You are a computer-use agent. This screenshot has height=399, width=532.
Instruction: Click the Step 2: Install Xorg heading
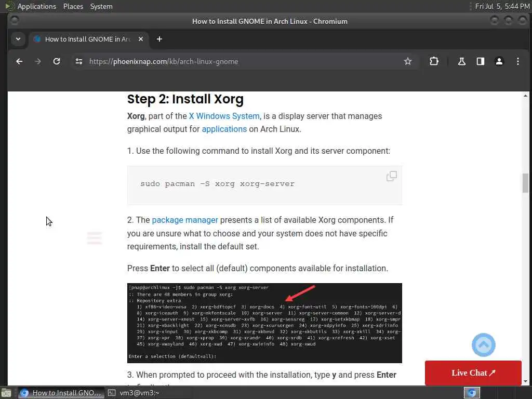185,99
